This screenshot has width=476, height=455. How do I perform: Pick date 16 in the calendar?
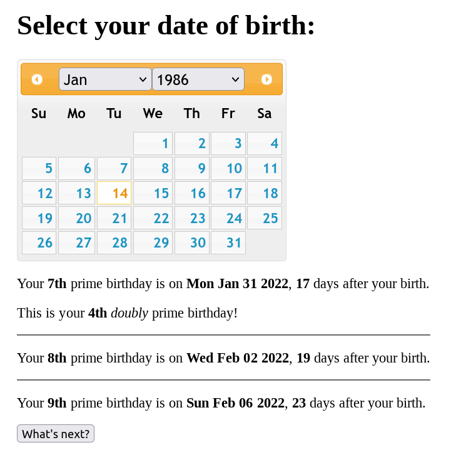tap(192, 193)
